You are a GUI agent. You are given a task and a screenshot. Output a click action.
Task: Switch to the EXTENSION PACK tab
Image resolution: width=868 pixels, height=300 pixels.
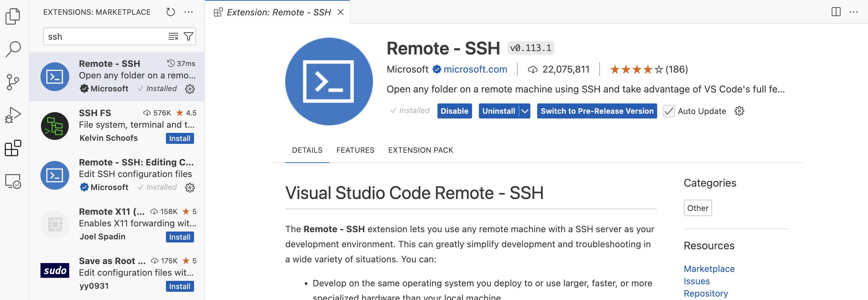tap(421, 150)
